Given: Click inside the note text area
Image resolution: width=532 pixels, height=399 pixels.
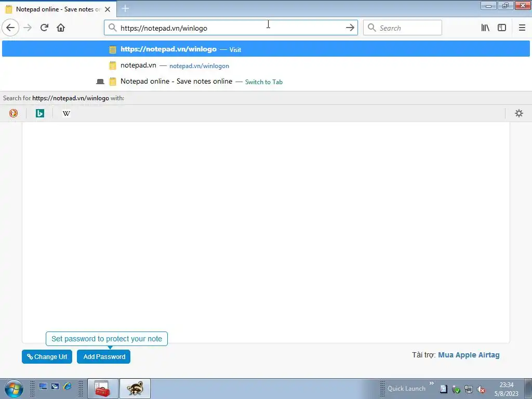Looking at the screenshot, I should [x=265, y=232].
